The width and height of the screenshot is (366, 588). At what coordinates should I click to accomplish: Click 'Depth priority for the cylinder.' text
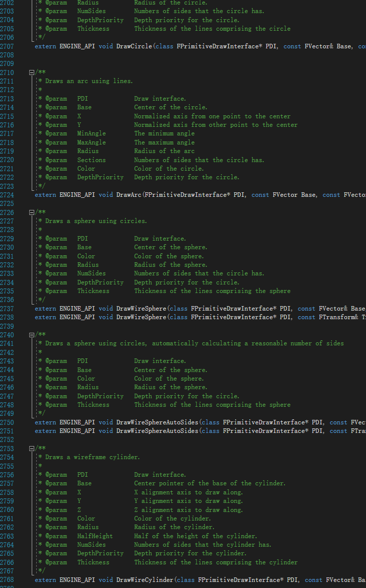190,553
